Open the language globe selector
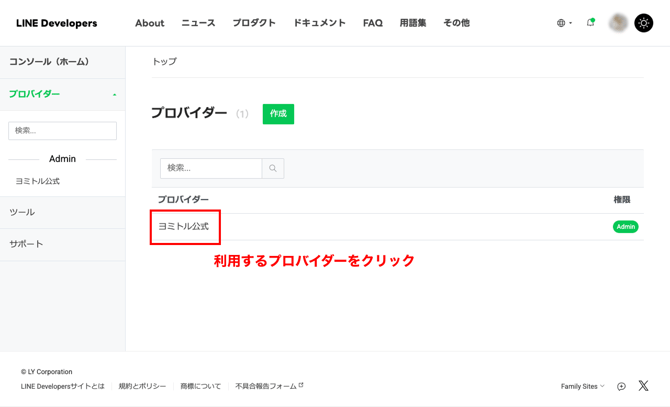This screenshot has height=407, width=670. 564,23
